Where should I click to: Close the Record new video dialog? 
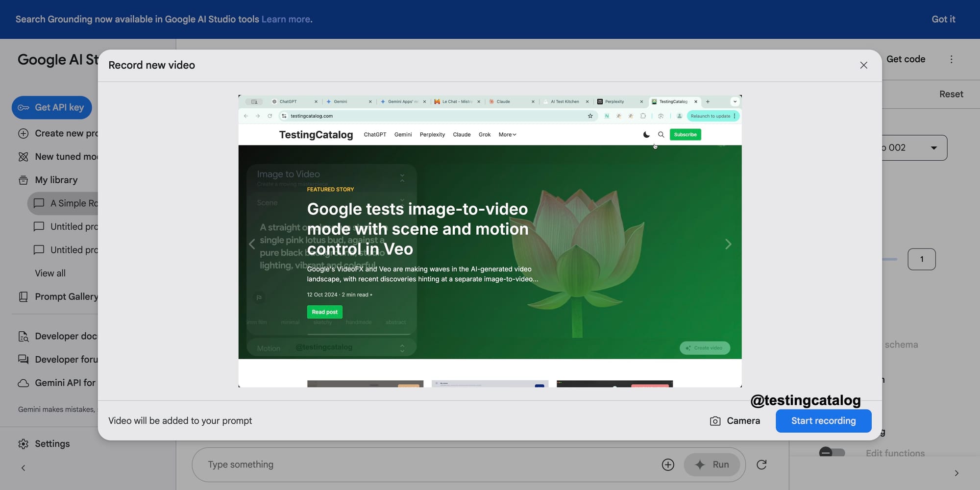click(863, 65)
